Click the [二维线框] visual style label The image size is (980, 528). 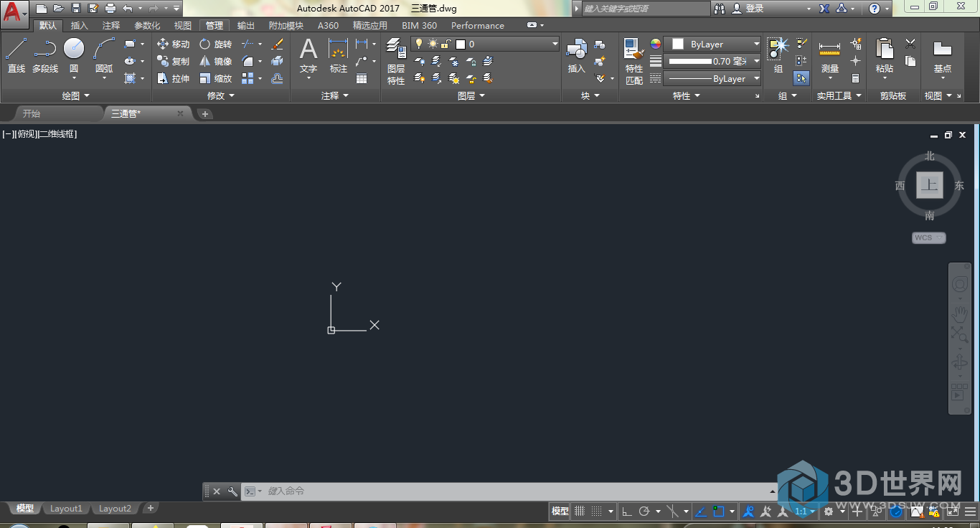[57, 134]
